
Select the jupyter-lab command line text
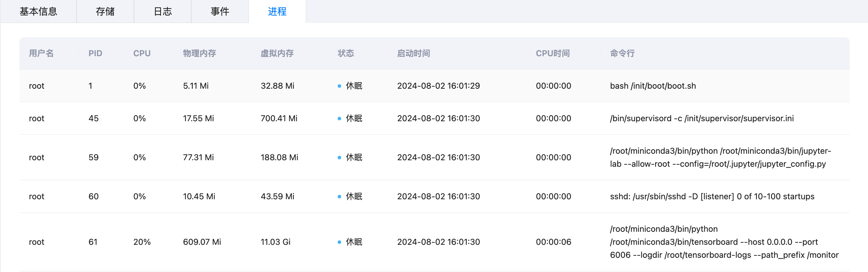click(720, 157)
